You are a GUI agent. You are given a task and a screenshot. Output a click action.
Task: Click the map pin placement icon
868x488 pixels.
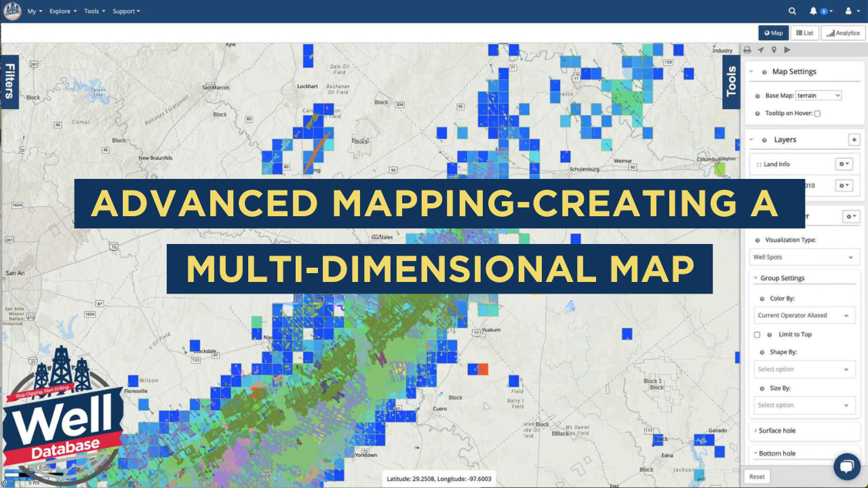(774, 49)
